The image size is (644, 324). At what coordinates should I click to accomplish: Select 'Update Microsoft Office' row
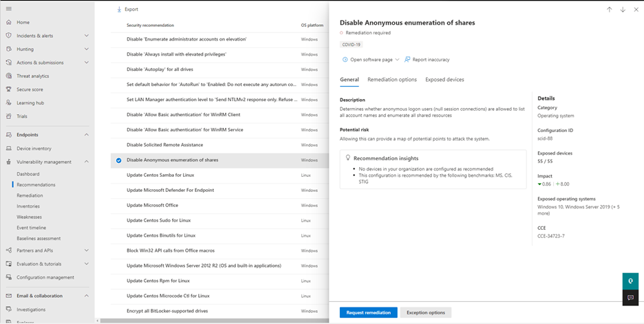tap(219, 205)
